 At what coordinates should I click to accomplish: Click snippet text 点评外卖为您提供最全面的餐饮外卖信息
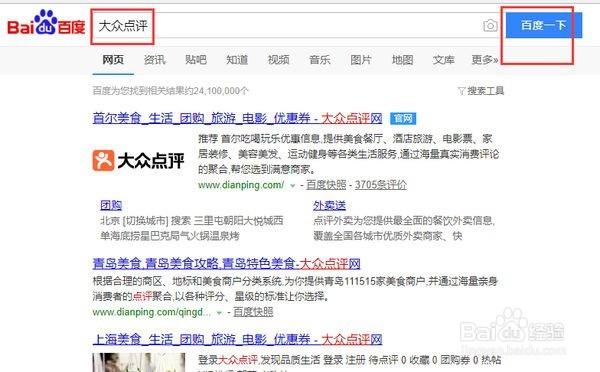(x=404, y=221)
